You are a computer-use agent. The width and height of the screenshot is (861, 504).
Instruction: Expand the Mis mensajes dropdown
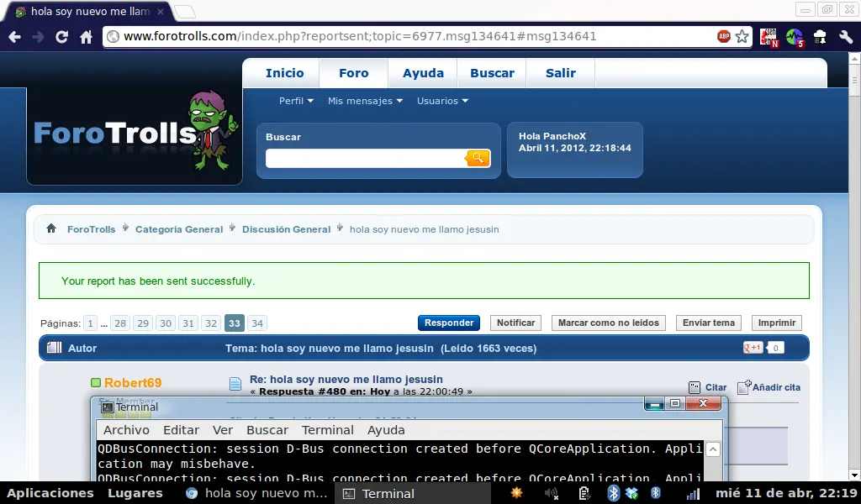coord(365,101)
